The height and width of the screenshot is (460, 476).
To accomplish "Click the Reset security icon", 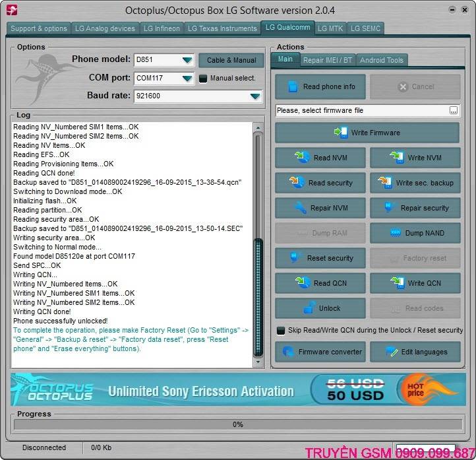I will (x=294, y=257).
